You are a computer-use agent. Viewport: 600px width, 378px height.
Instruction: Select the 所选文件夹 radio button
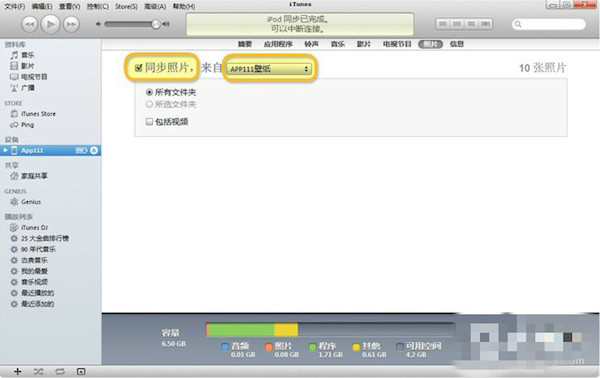point(149,104)
